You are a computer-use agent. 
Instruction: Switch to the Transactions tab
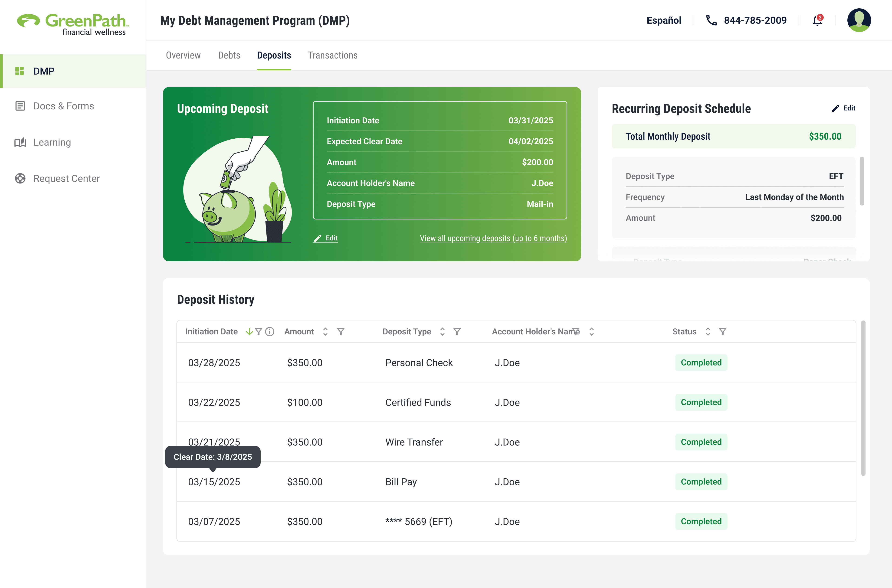(332, 56)
